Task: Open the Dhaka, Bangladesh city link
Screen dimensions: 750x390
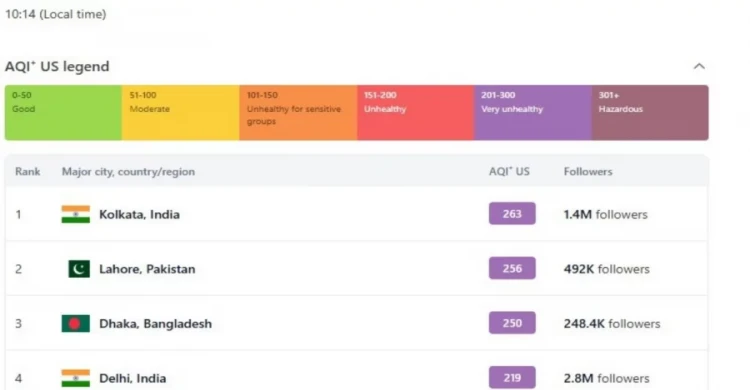Action: [155, 324]
